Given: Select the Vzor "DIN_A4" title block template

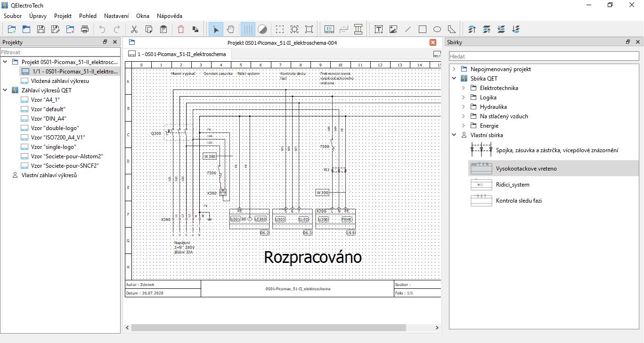Looking at the screenshot, I should [48, 119].
